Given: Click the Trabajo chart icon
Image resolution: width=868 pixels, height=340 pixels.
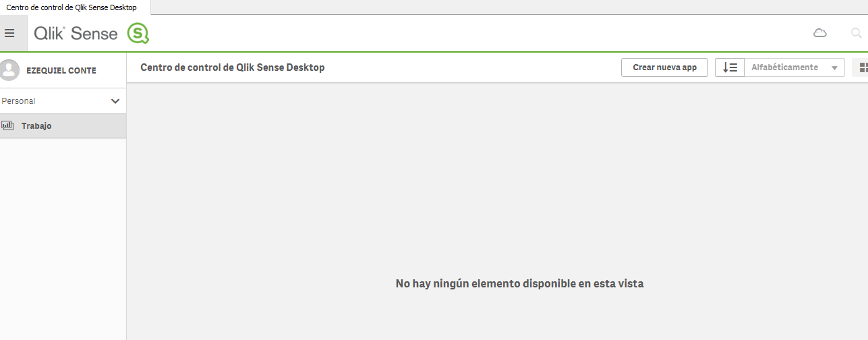Looking at the screenshot, I should pyautogui.click(x=7, y=125).
